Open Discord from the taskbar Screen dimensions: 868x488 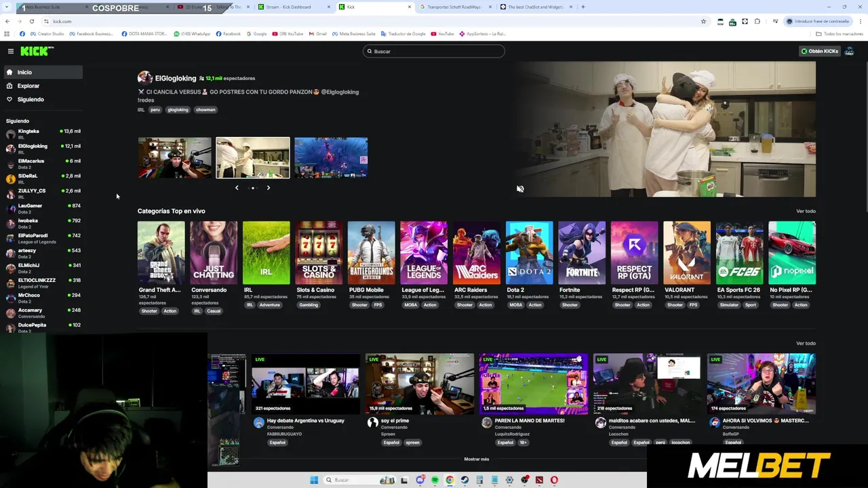pos(420,480)
